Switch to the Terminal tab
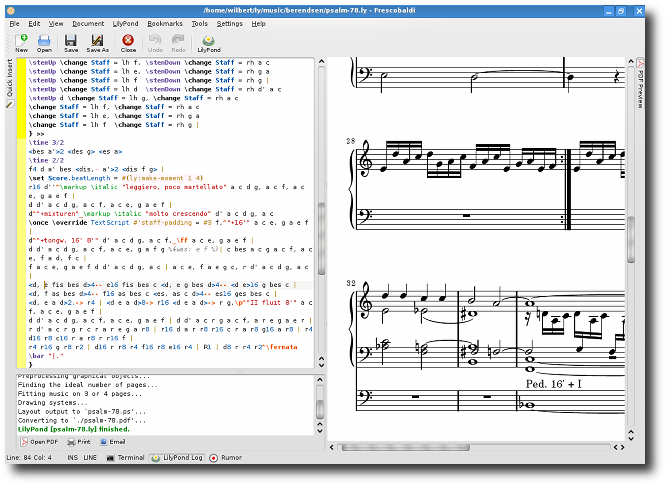666x485 pixels. click(125, 458)
